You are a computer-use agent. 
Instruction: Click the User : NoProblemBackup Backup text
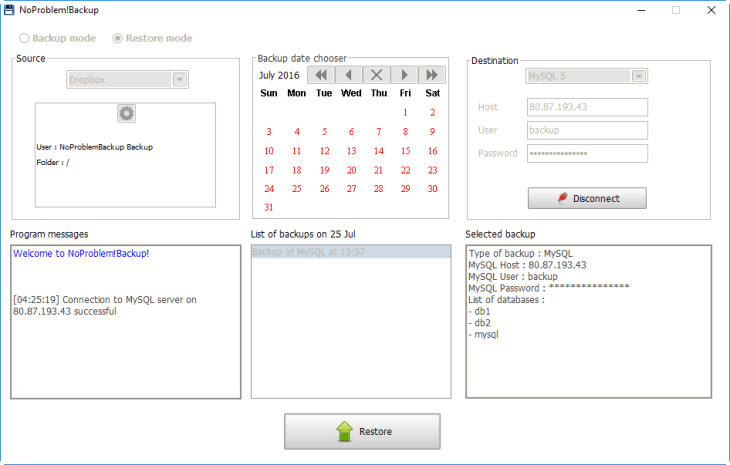[x=95, y=147]
